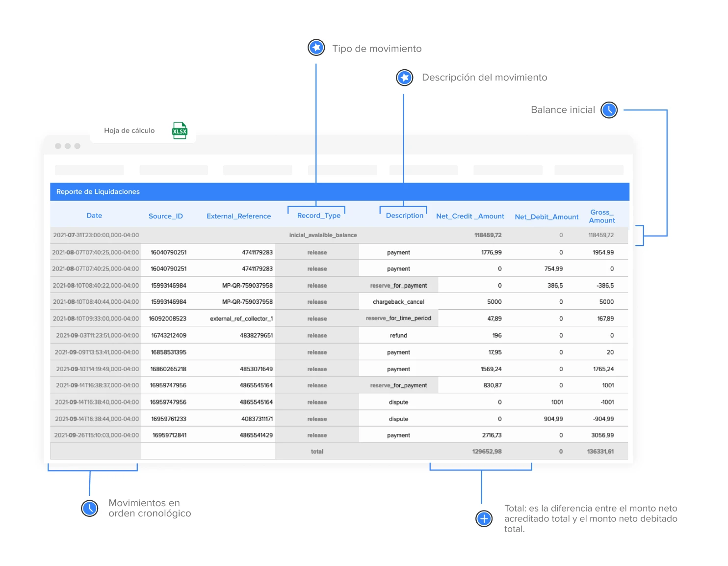This screenshot has height=566, width=728.
Task: Select the 2716,73 net credit cell
Action: (492, 435)
